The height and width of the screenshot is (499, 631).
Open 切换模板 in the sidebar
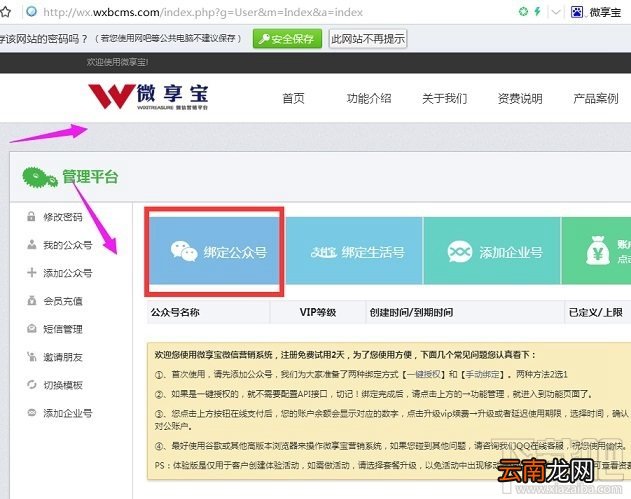coord(63,385)
